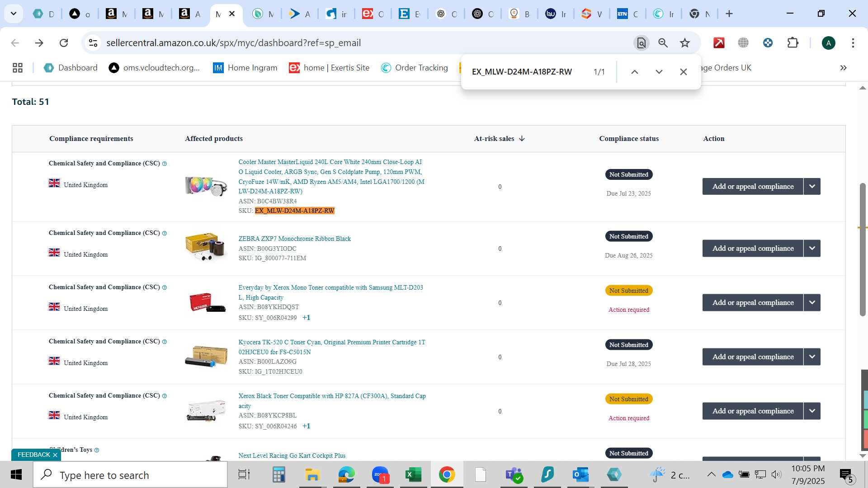Click the address bar URL
Image resolution: width=868 pixels, height=488 pixels.
click(x=233, y=43)
